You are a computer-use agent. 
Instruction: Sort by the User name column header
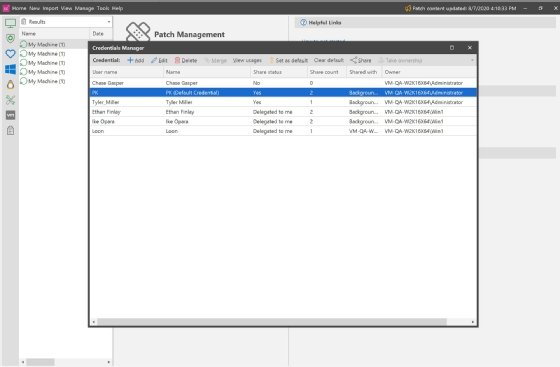tap(127, 72)
